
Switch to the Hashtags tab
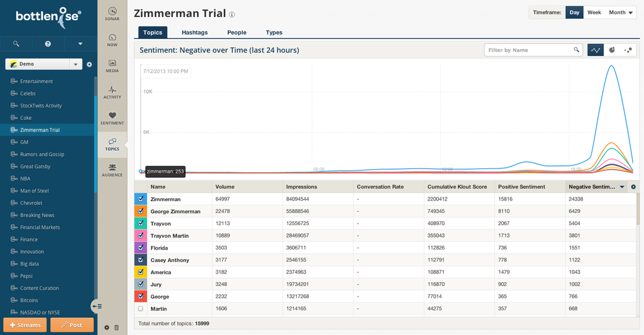[194, 33]
